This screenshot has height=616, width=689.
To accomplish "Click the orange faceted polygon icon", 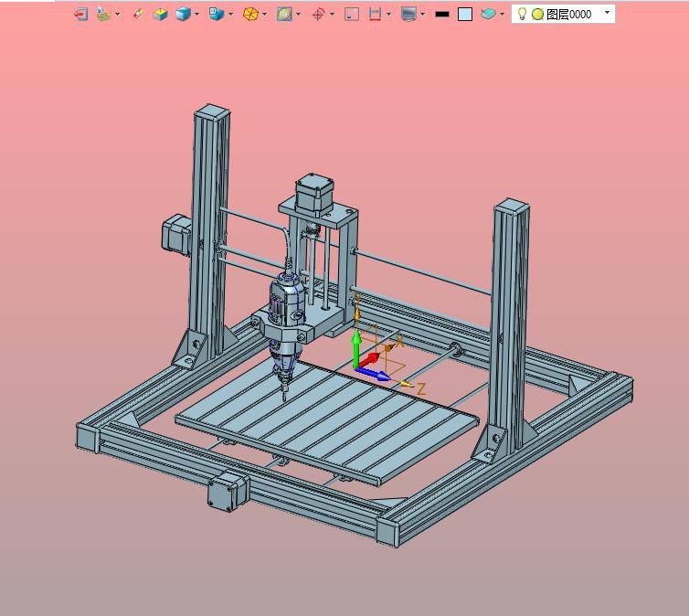I will point(250,15).
